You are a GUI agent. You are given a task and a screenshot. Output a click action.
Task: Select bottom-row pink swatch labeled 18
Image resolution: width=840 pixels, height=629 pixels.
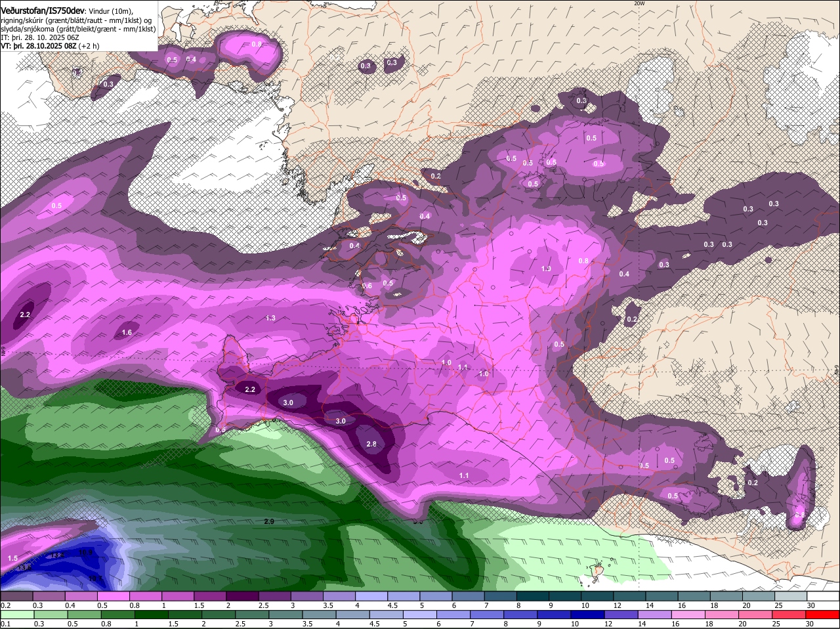723,614
